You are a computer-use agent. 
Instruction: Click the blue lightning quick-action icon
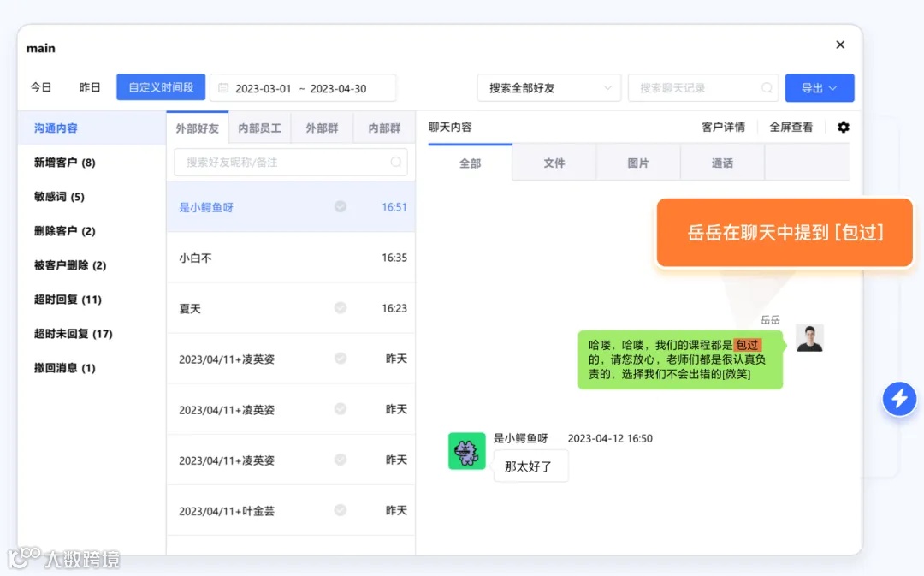tap(899, 399)
